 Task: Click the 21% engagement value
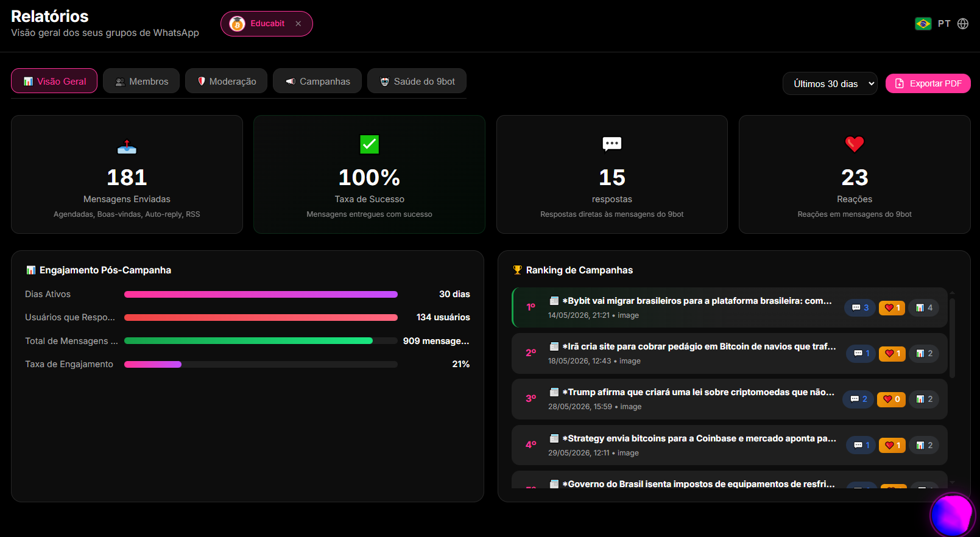pyautogui.click(x=461, y=364)
